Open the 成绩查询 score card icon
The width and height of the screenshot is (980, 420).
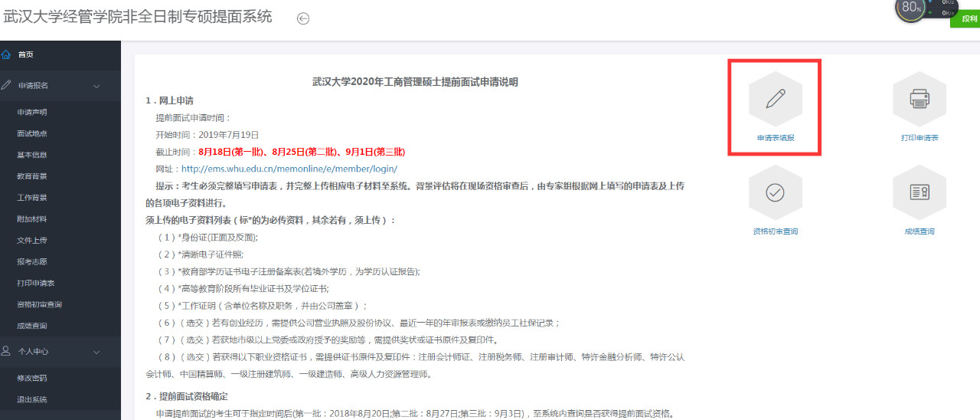[x=919, y=192]
